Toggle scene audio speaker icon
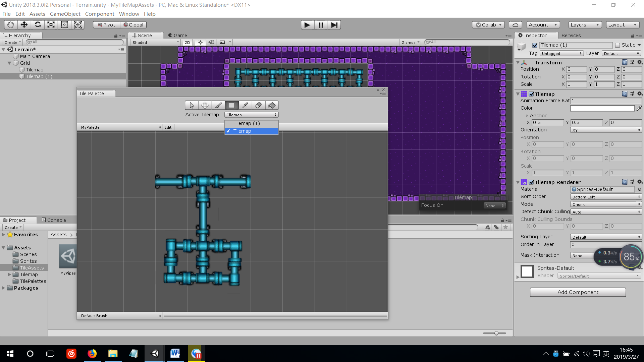The image size is (644, 362). point(211,42)
